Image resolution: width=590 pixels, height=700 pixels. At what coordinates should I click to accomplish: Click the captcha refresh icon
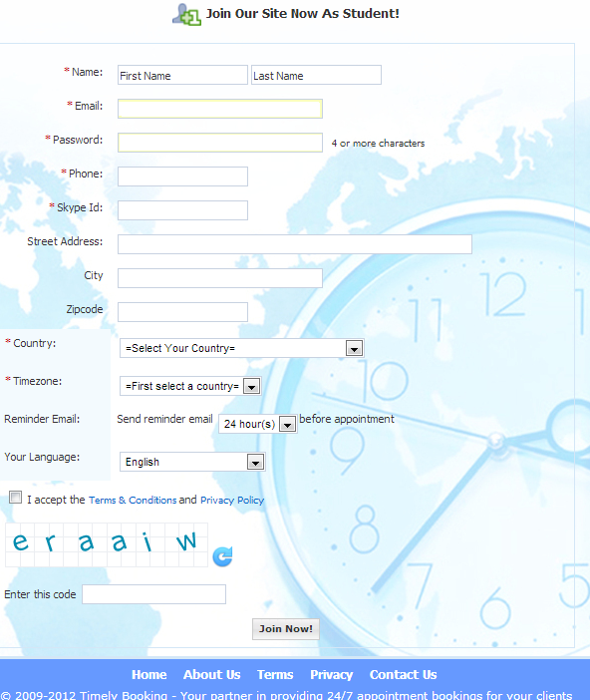pyautogui.click(x=222, y=556)
